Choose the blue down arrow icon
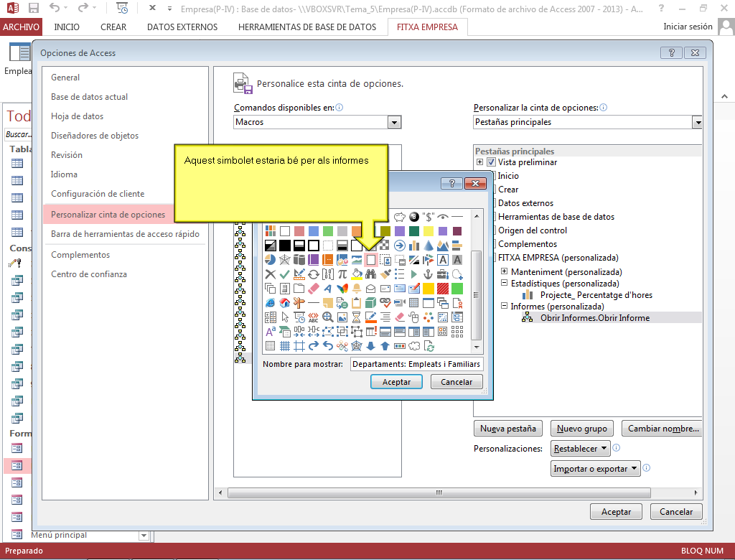 tap(371, 346)
